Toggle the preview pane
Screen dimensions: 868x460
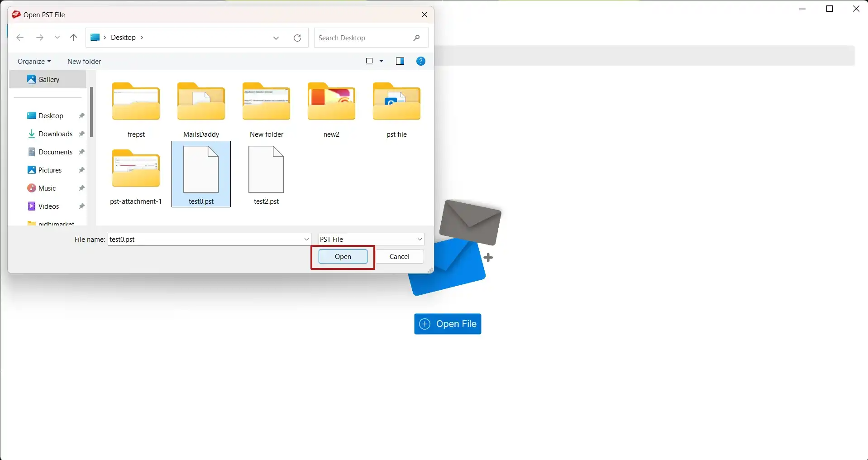pyautogui.click(x=400, y=61)
